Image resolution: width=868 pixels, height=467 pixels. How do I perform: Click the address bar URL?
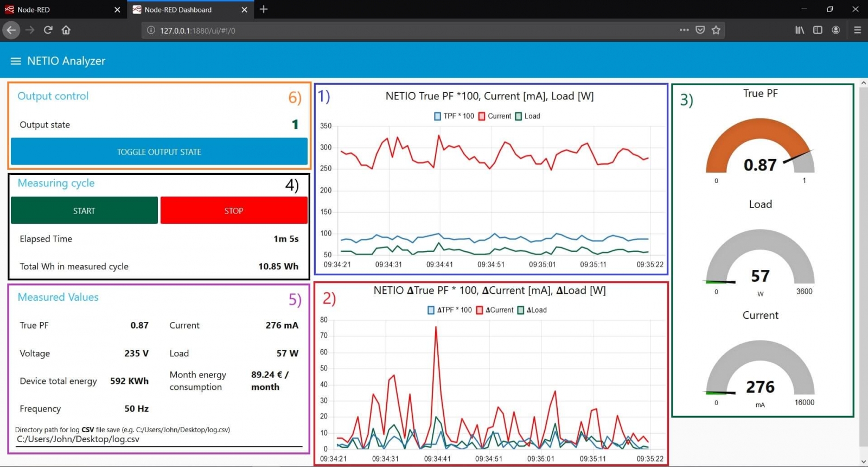click(x=197, y=30)
